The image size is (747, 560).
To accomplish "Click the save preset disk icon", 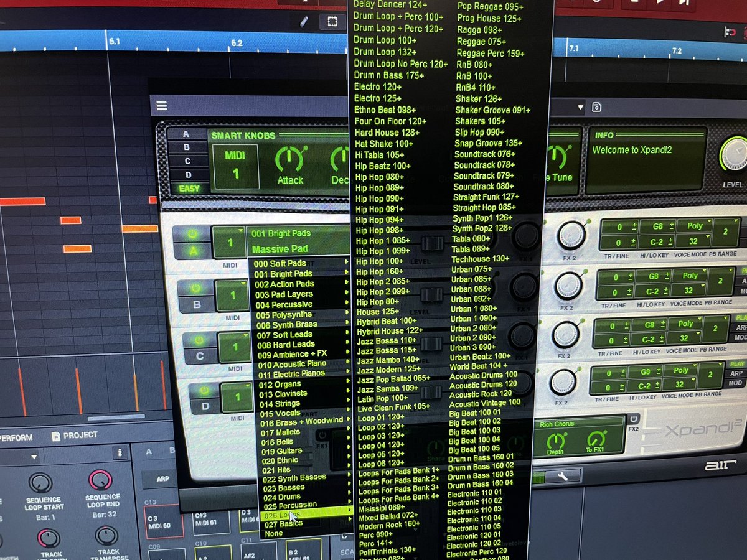I will coord(597,107).
